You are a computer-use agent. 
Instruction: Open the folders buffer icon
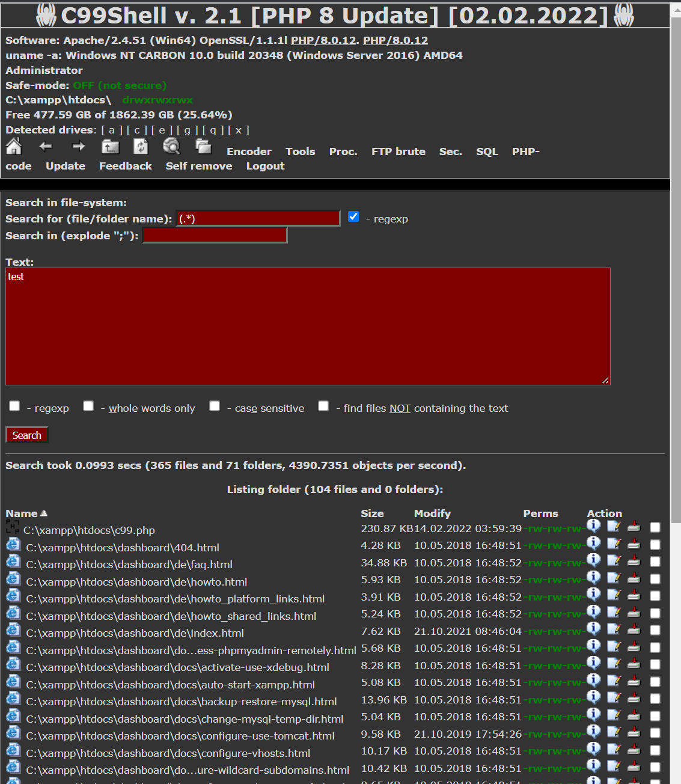click(204, 146)
